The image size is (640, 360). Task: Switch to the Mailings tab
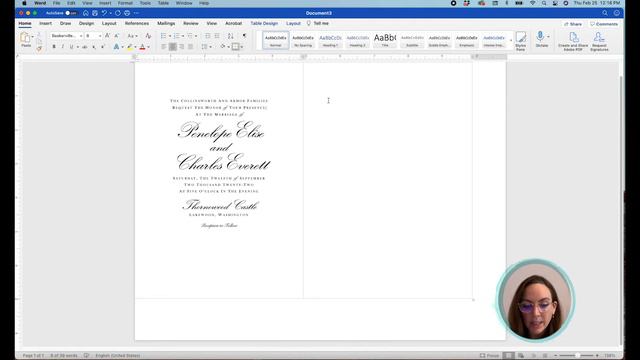166,24
